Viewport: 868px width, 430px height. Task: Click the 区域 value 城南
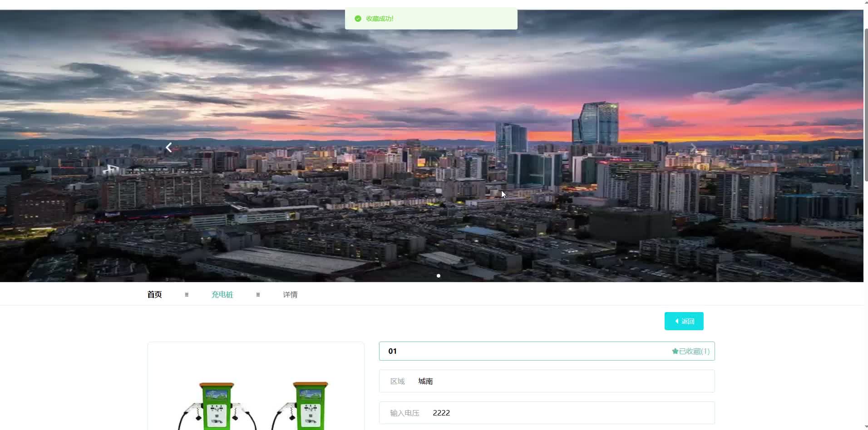click(425, 381)
